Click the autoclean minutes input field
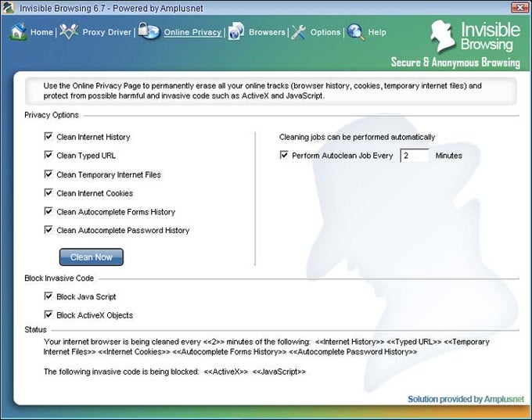Viewport: 532px width, 420px height. [415, 156]
